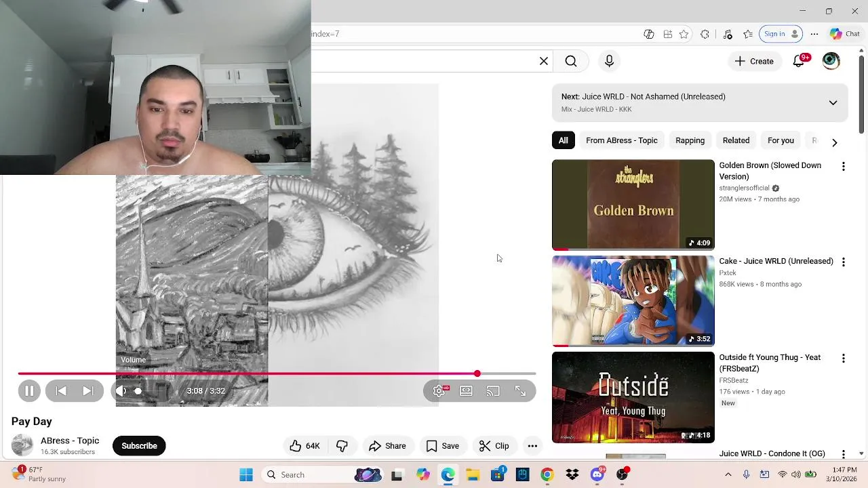The height and width of the screenshot is (488, 868).
Task: Clear the YouTube search box
Action: 544,61
